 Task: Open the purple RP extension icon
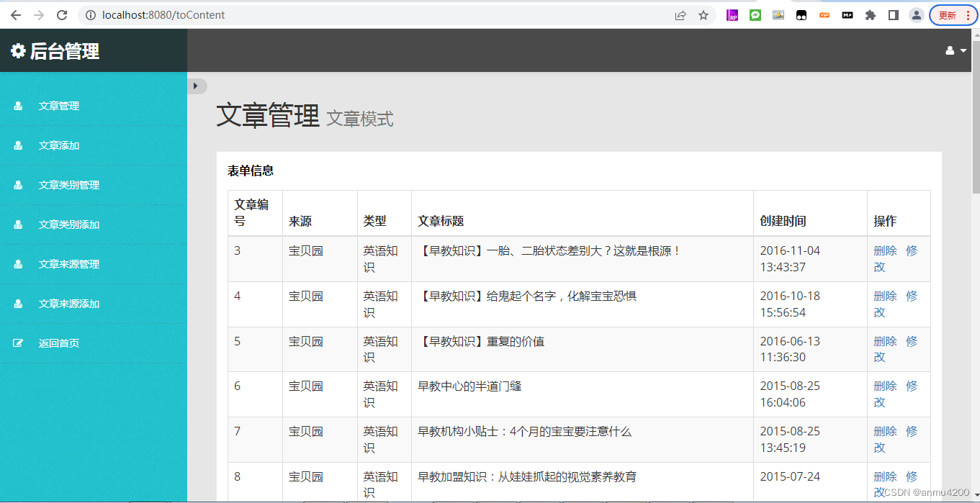(x=732, y=15)
